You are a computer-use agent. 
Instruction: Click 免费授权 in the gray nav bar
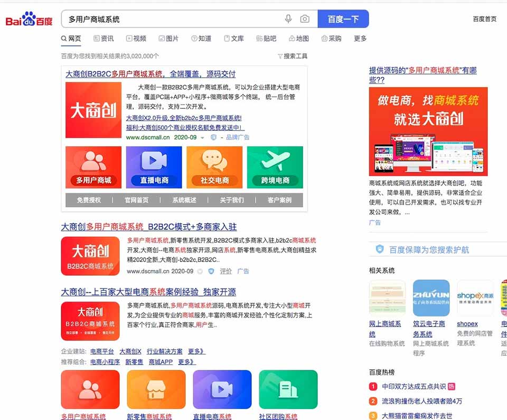pyautogui.click(x=89, y=200)
